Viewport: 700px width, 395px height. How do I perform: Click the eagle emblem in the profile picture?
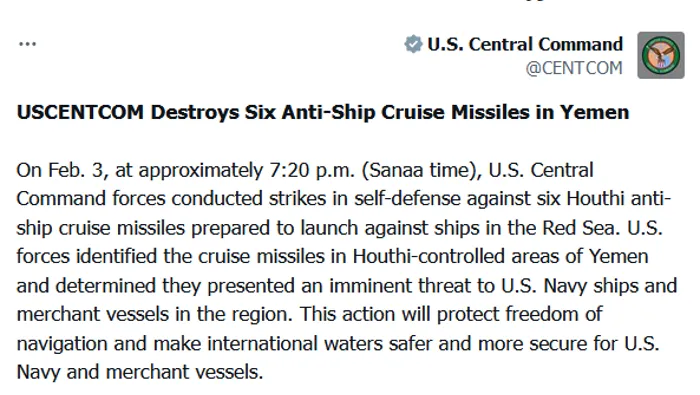(661, 55)
